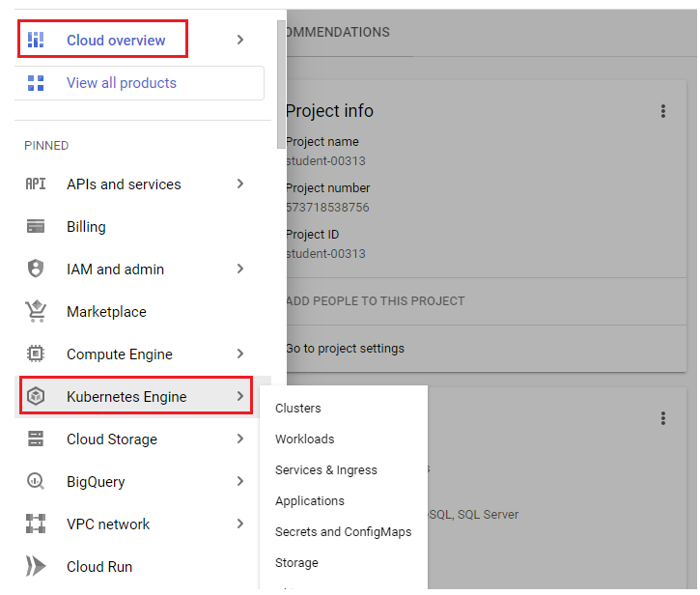Click ADD PEOPLE TO THIS PROJECT
The width and height of the screenshot is (700, 595).
[375, 301]
